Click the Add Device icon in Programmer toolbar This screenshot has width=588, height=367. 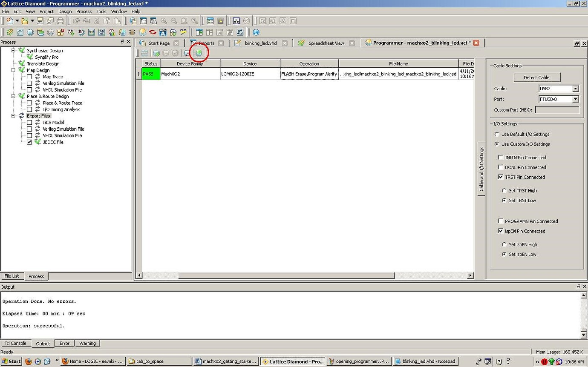coord(156,53)
